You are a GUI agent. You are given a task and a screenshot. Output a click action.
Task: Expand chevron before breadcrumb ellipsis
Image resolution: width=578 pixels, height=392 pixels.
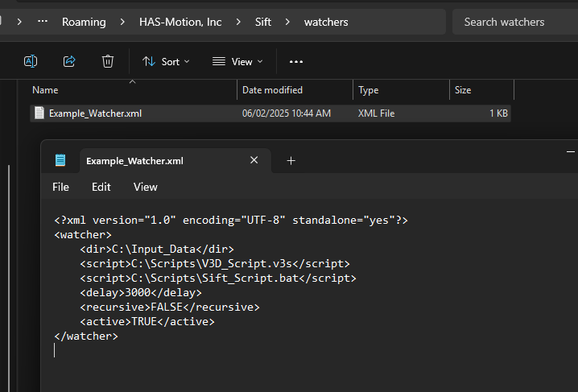tap(19, 22)
